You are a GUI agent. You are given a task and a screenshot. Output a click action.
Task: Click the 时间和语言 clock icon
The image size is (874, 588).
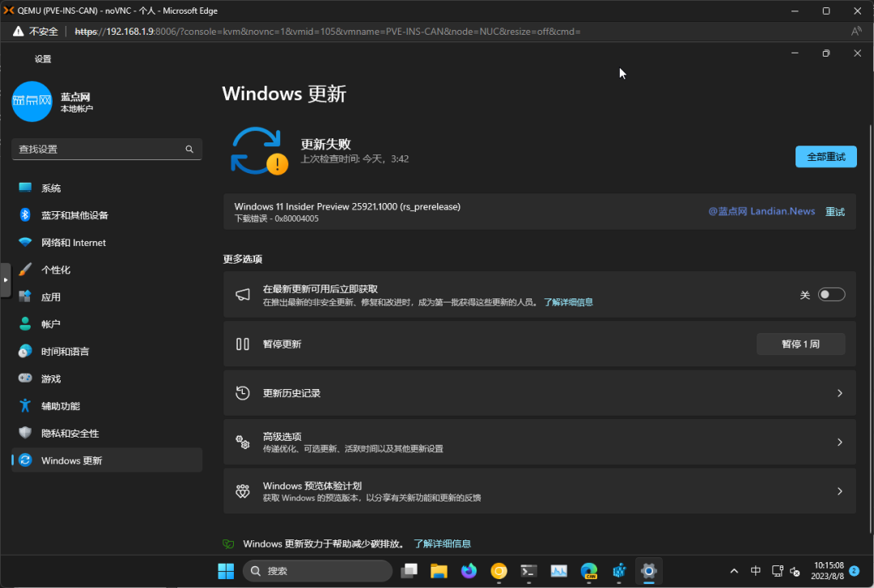25,351
